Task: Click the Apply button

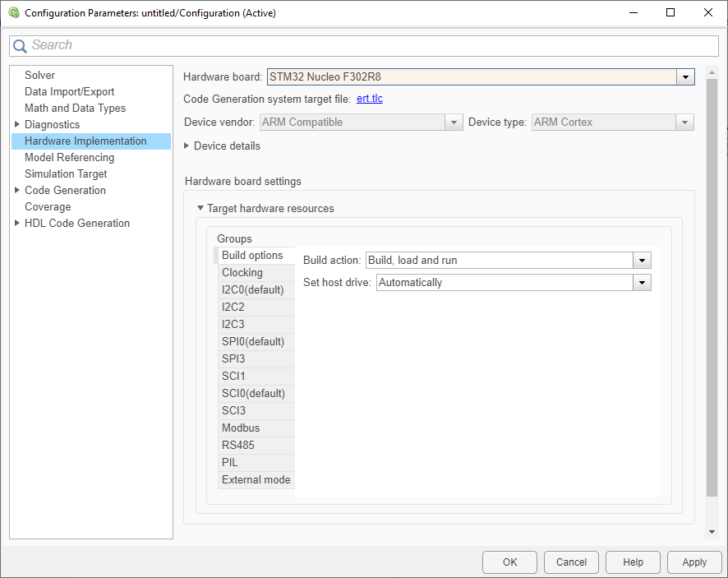Action: (694, 562)
